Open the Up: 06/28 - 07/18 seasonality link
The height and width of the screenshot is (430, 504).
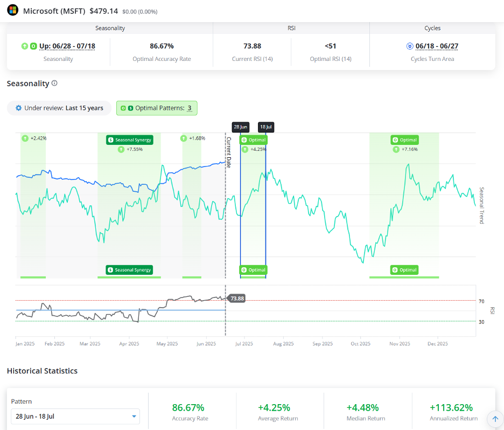click(67, 46)
